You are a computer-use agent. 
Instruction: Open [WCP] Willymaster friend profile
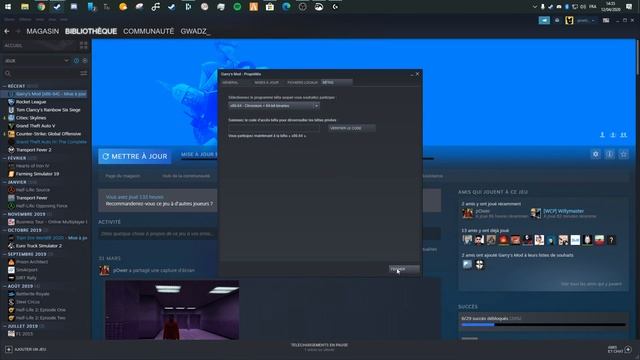(x=563, y=211)
